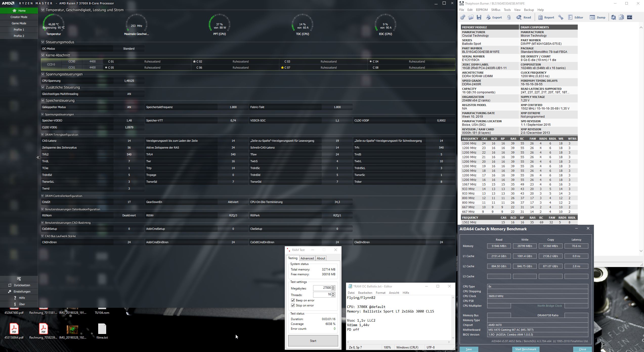Save SPD data using the floppy disk icon

(x=479, y=17)
